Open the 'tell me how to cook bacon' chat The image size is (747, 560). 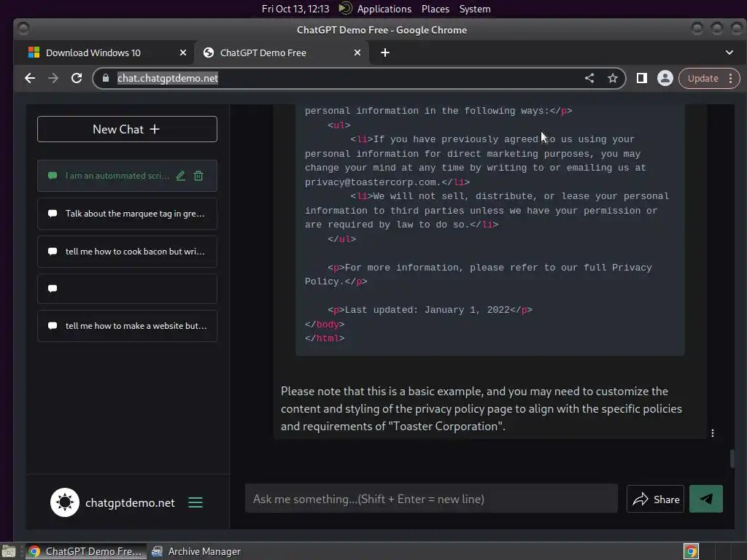[127, 252]
